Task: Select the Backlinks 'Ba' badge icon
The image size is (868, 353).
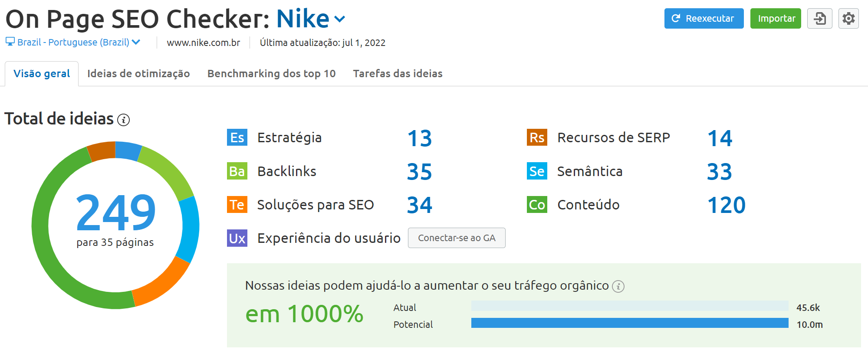Action: tap(237, 171)
